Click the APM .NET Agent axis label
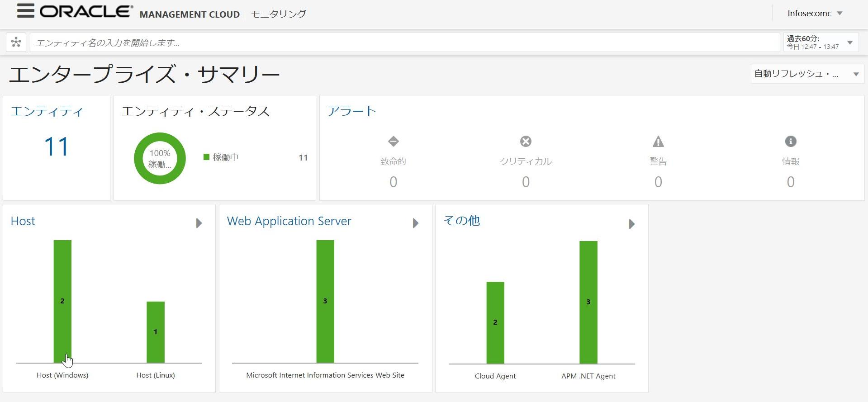 pyautogui.click(x=588, y=376)
